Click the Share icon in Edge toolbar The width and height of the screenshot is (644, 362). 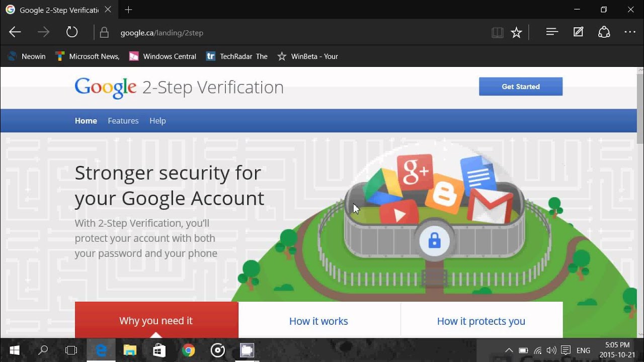(604, 32)
